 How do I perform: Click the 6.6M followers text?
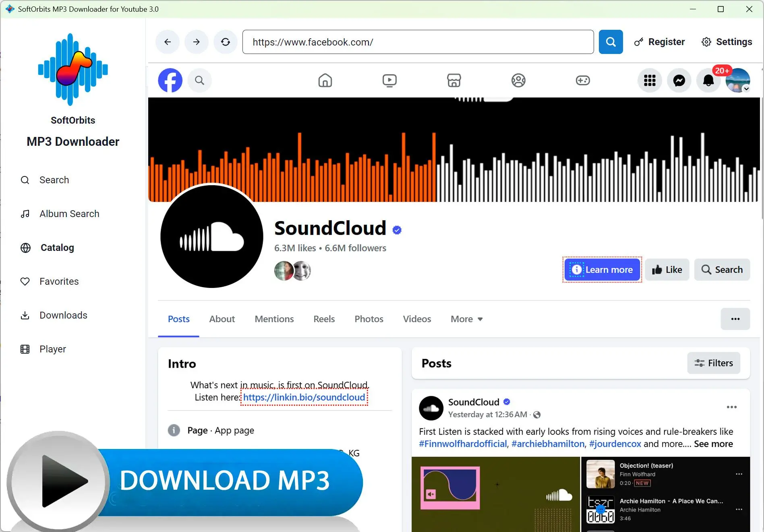[x=355, y=248]
